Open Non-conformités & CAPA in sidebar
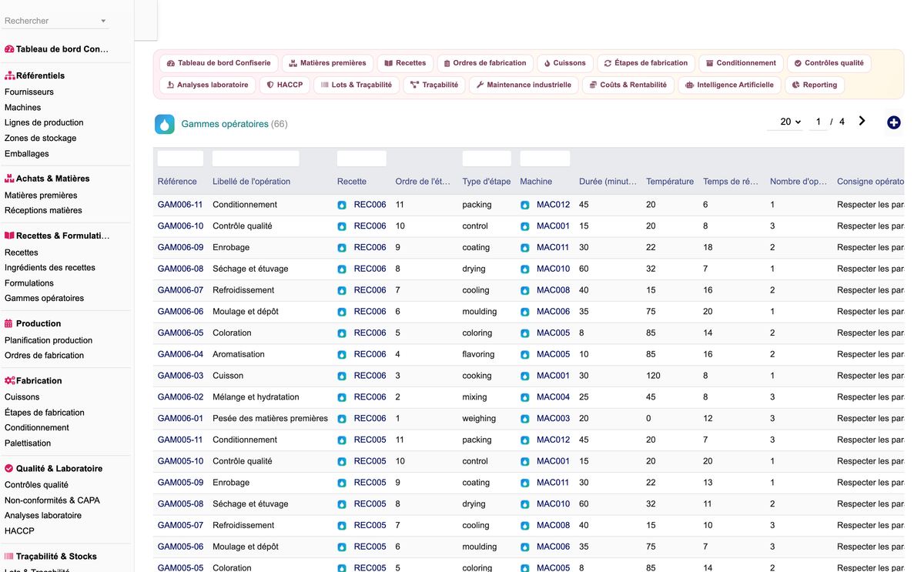Image resolution: width=924 pixels, height=572 pixels. pos(52,500)
